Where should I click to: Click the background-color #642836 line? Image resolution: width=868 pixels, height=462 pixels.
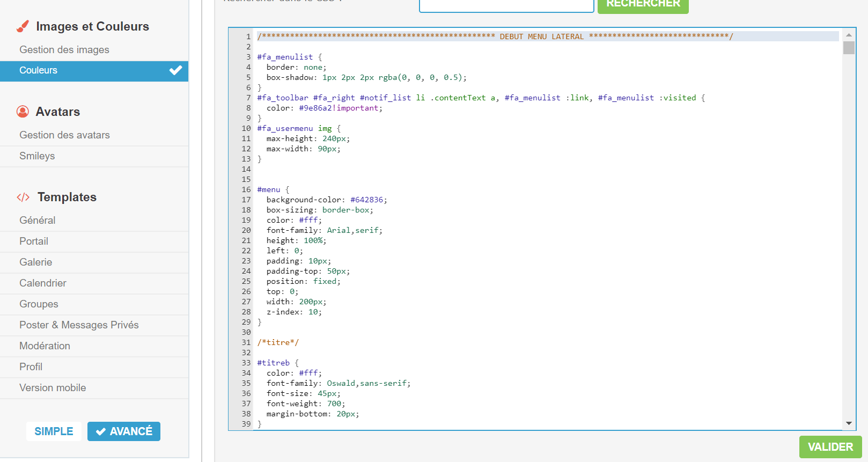coord(327,200)
